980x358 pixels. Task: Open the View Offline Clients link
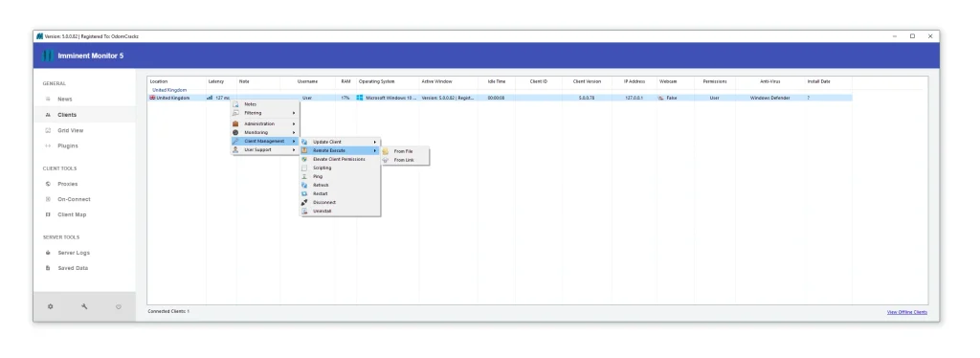click(x=907, y=312)
